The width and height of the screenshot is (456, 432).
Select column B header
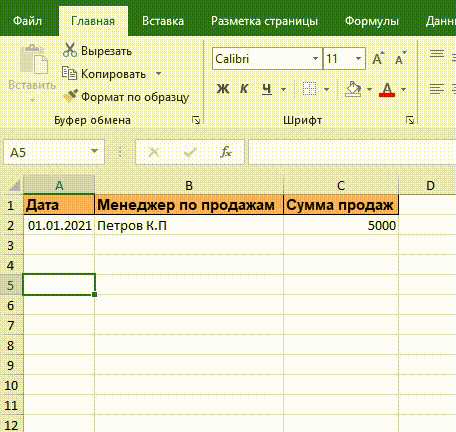(x=189, y=185)
